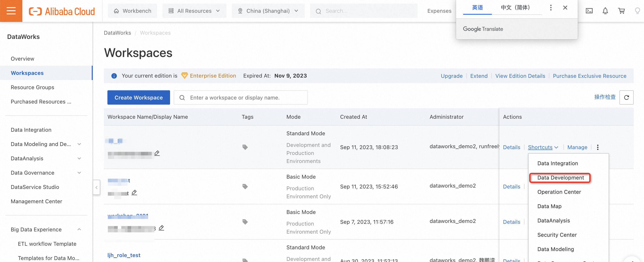
Task: Click DataWorks in the breadcrumb
Action: point(117,33)
